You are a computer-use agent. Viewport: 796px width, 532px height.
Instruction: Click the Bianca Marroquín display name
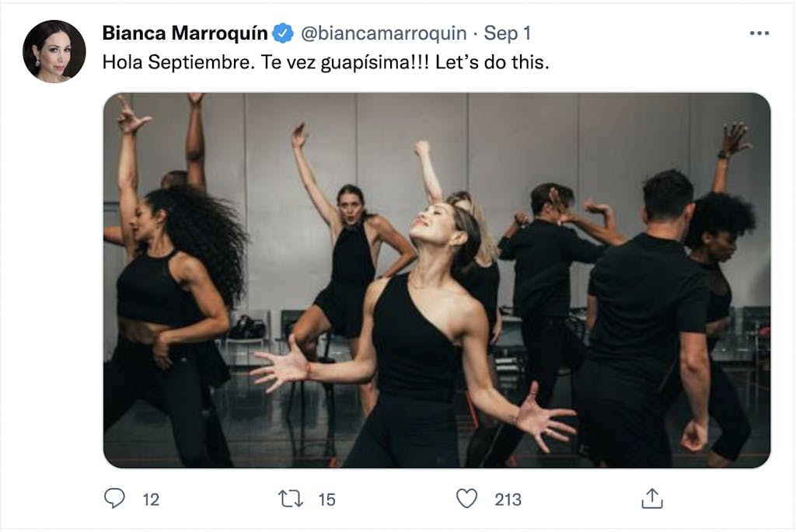(x=185, y=33)
